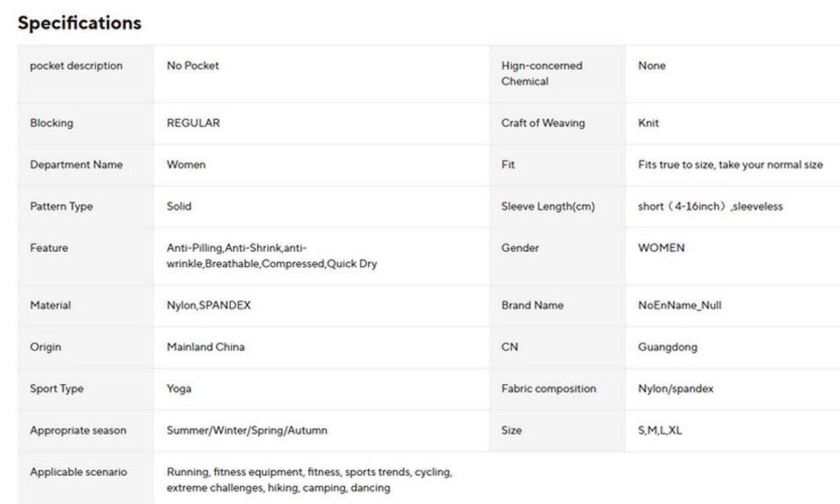Click the Hign-concerned Chemical label
Screen dimensions: 840x504
click(x=541, y=73)
